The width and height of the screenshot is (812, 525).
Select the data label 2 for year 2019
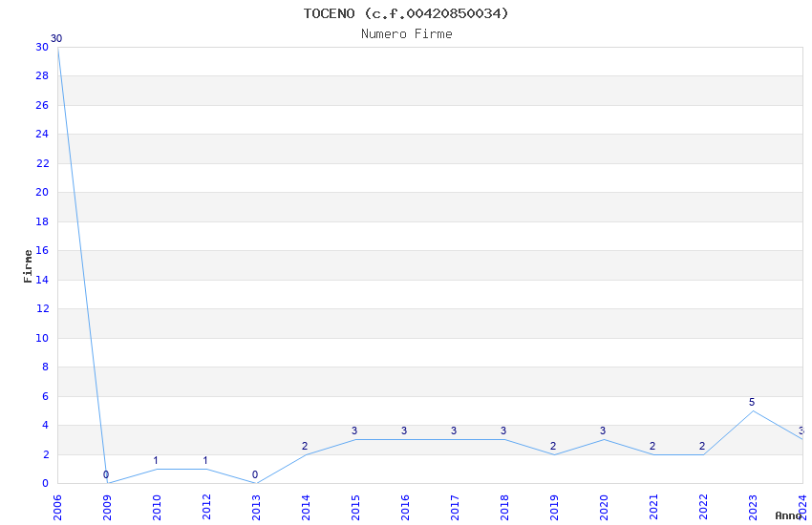[x=553, y=446]
